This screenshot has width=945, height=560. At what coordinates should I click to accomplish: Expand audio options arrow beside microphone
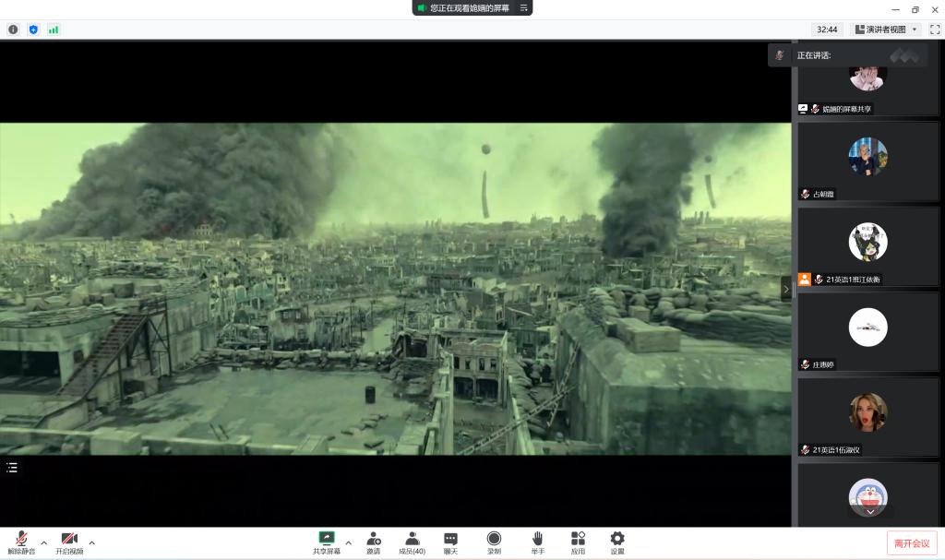pos(43,542)
